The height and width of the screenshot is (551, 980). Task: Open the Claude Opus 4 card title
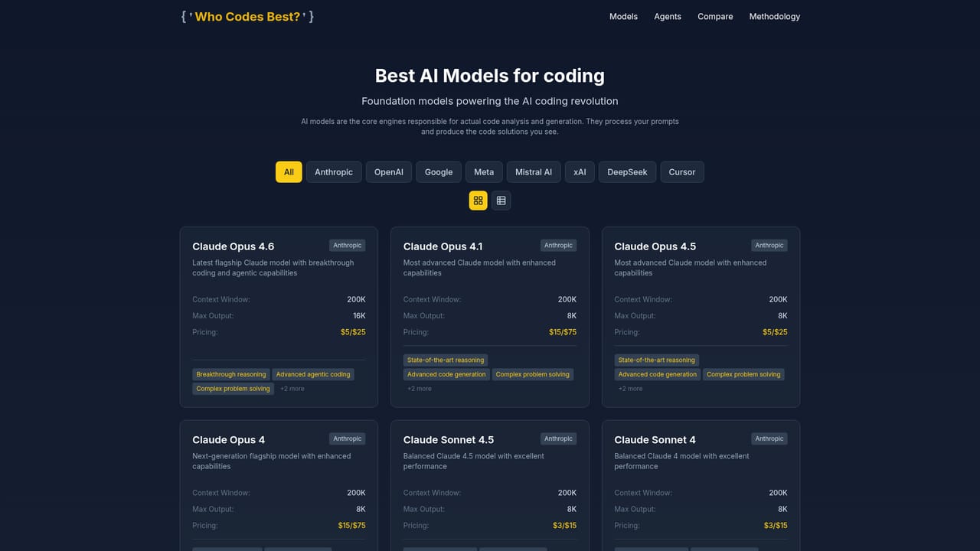pos(229,440)
